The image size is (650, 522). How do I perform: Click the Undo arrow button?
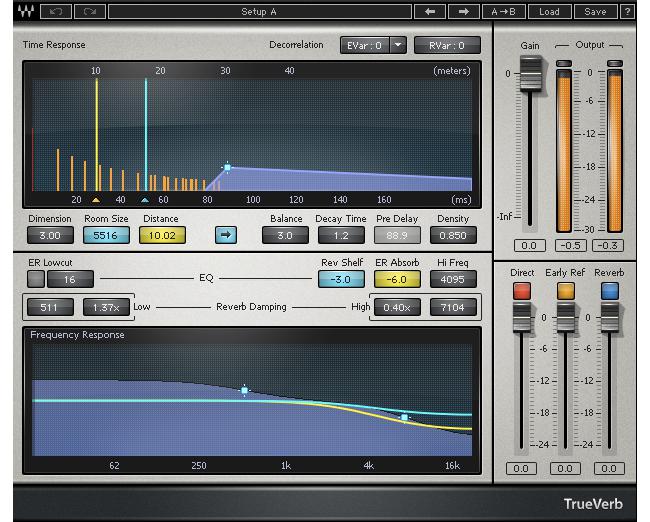tap(56, 12)
